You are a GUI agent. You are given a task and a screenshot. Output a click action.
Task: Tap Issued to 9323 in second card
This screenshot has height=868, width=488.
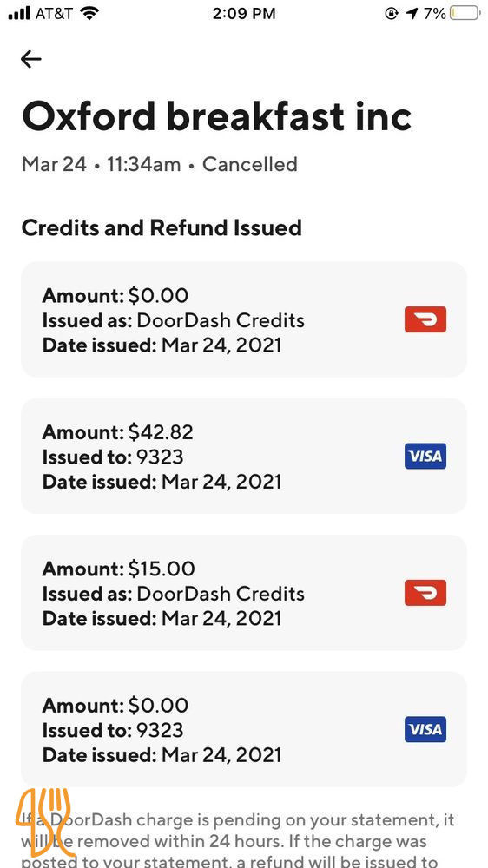tap(112, 457)
